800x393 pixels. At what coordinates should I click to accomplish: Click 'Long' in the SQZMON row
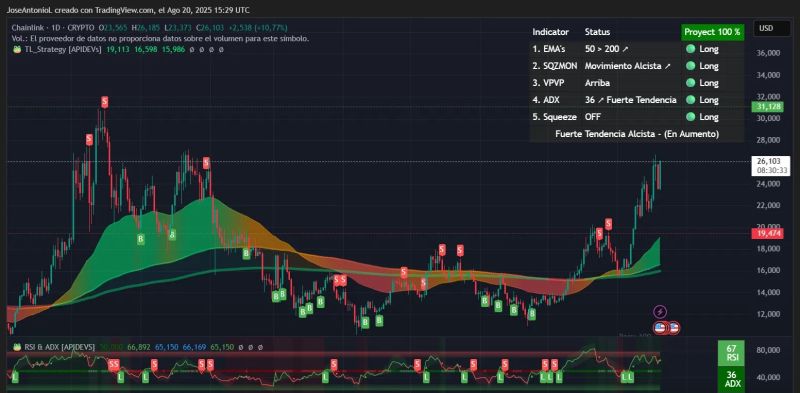click(709, 66)
